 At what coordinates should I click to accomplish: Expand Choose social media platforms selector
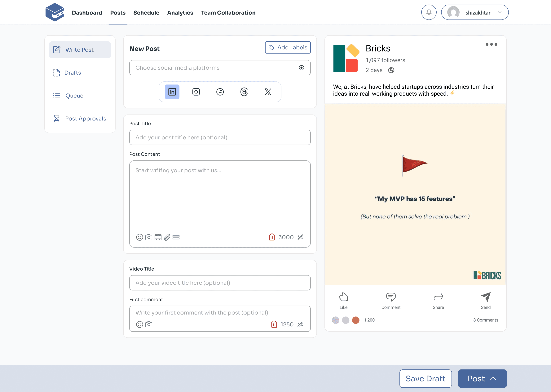(x=301, y=68)
